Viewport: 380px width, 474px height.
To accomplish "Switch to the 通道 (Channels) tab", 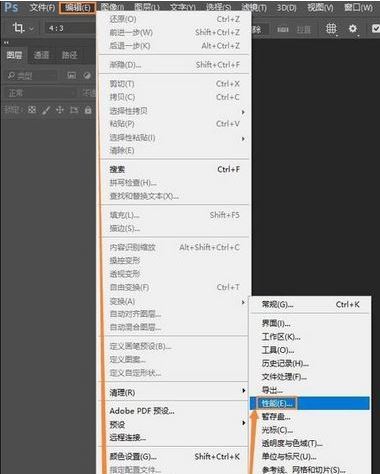I will [x=42, y=55].
